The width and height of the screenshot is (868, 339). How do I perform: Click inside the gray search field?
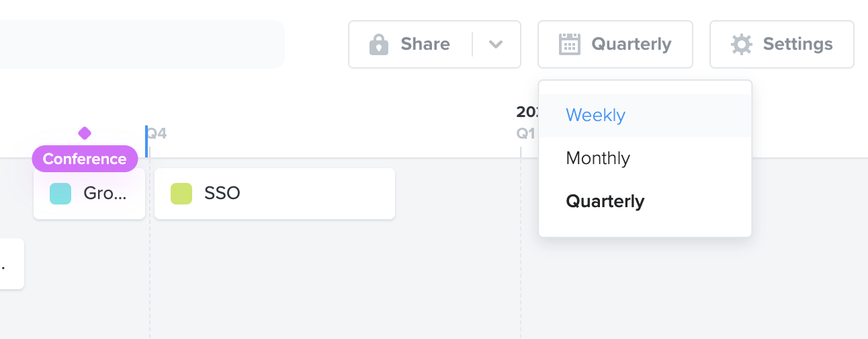[142, 44]
